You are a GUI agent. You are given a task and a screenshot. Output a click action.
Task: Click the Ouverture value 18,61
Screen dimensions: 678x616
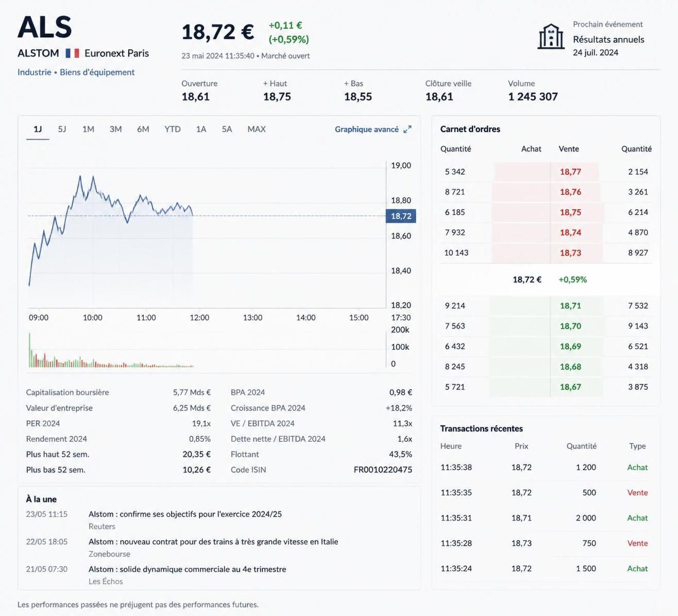coord(195,96)
